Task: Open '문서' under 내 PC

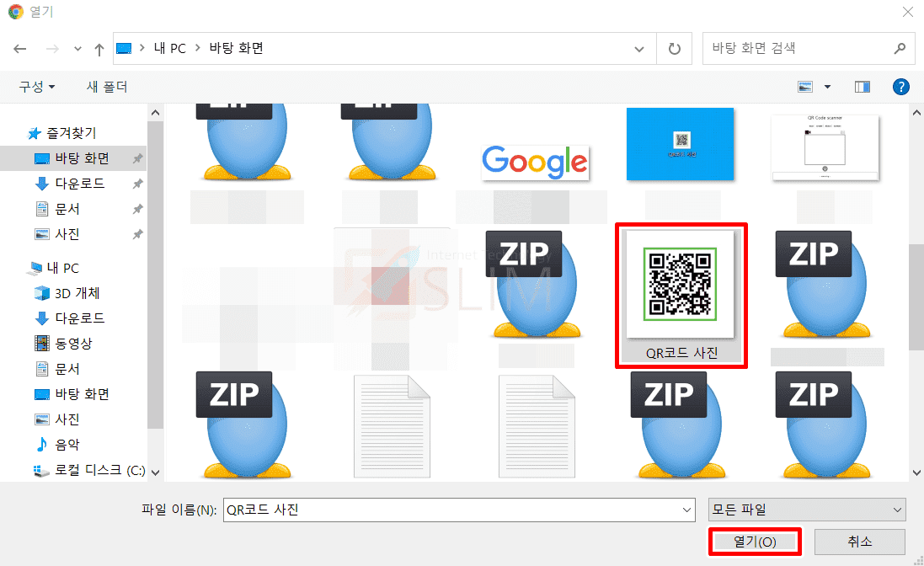Action: pyautogui.click(x=67, y=369)
